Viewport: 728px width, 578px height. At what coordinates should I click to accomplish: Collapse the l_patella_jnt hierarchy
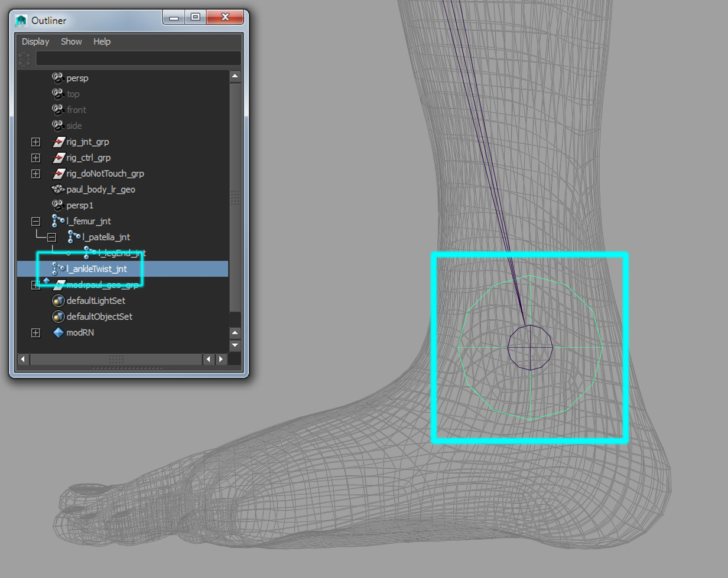pos(52,237)
